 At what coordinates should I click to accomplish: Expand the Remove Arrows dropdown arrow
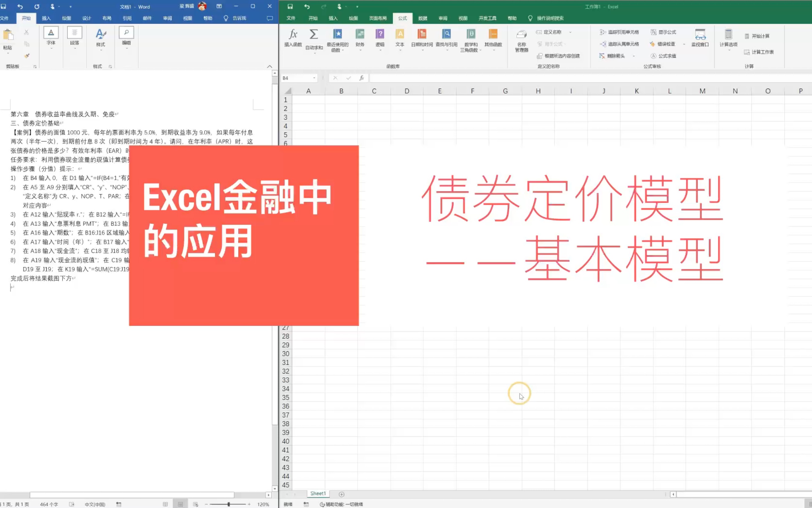(x=634, y=56)
